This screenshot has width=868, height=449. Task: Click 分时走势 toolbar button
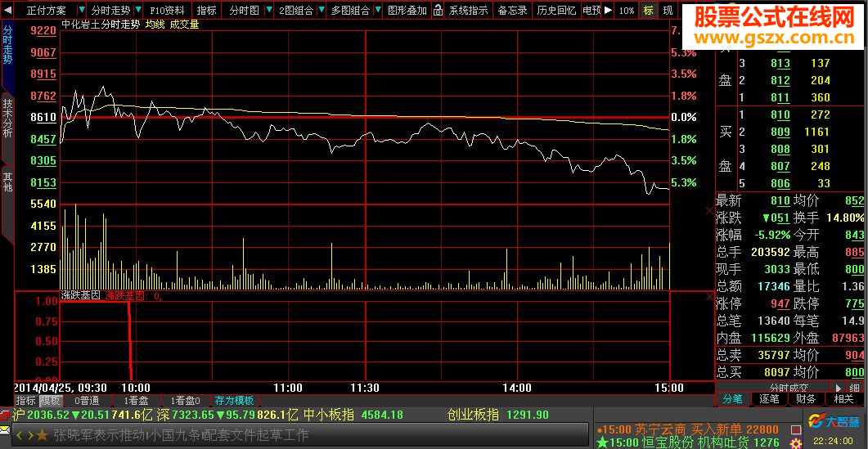(x=110, y=10)
